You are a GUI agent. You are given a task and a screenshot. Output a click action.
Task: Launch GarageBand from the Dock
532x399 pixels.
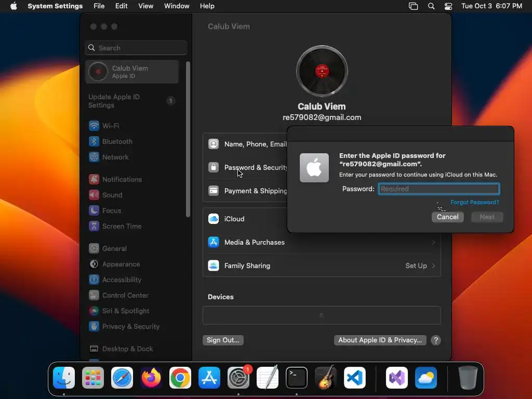[x=326, y=378]
